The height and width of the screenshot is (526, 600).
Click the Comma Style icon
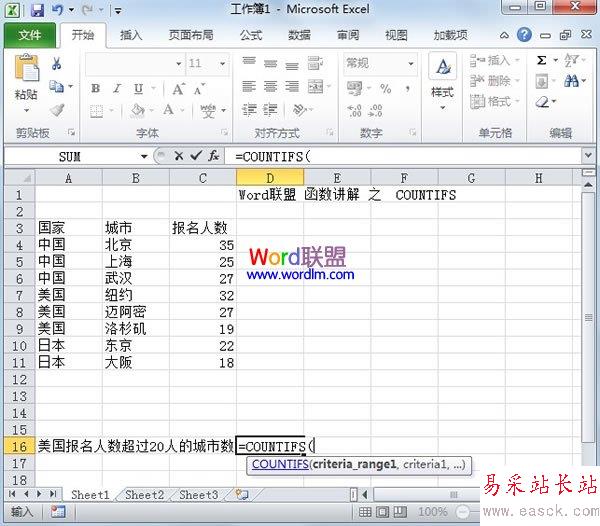(408, 89)
